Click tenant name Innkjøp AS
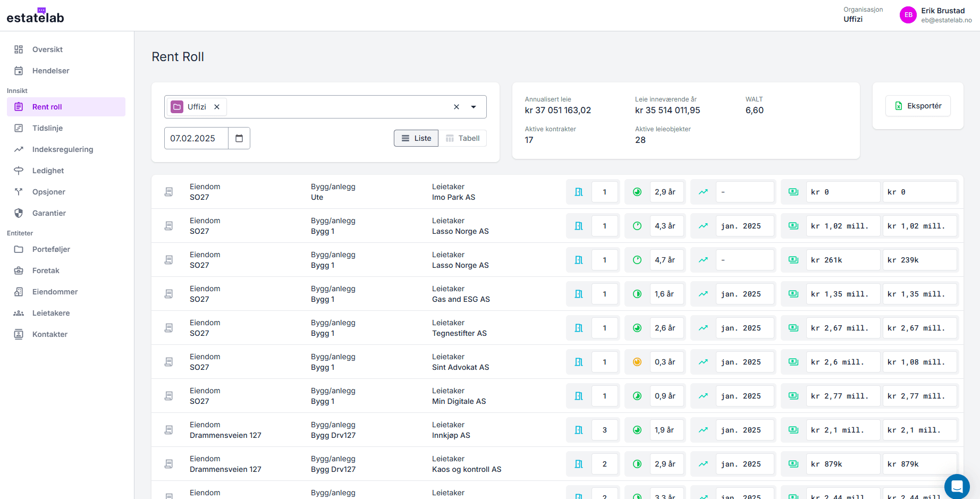The image size is (980, 499). [451, 435]
